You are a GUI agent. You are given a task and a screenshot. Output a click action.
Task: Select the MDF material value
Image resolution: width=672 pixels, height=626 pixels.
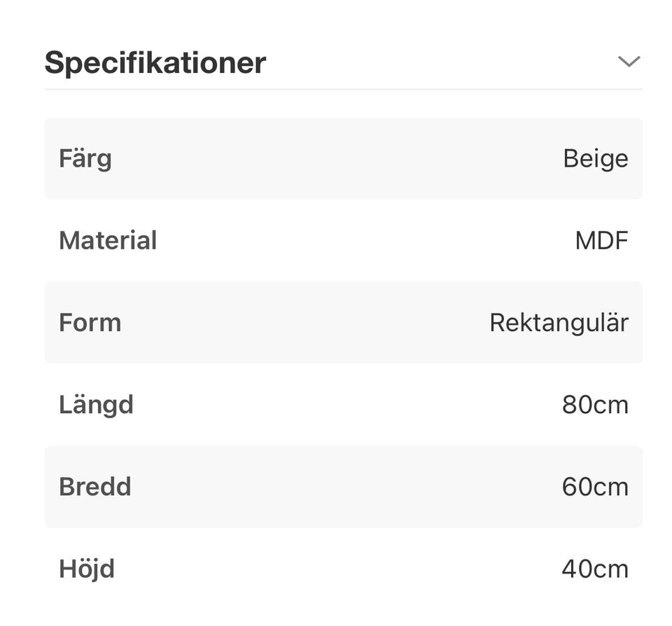(601, 240)
